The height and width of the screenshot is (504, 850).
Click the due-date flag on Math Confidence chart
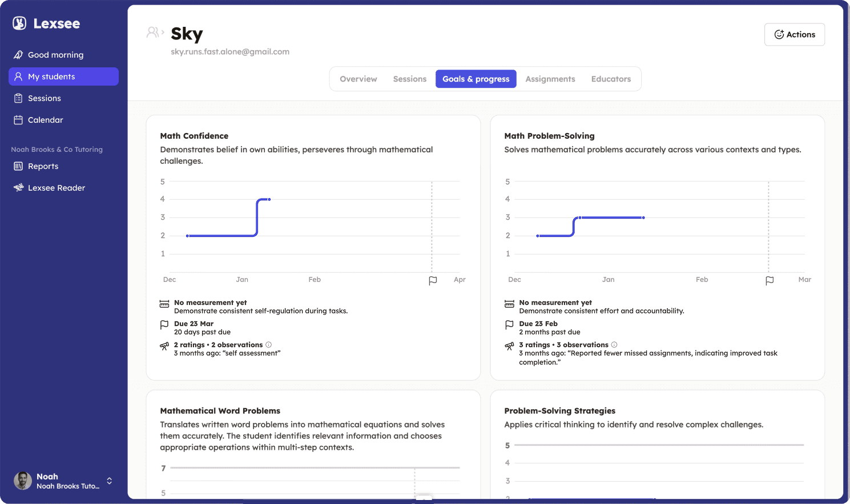coord(433,280)
